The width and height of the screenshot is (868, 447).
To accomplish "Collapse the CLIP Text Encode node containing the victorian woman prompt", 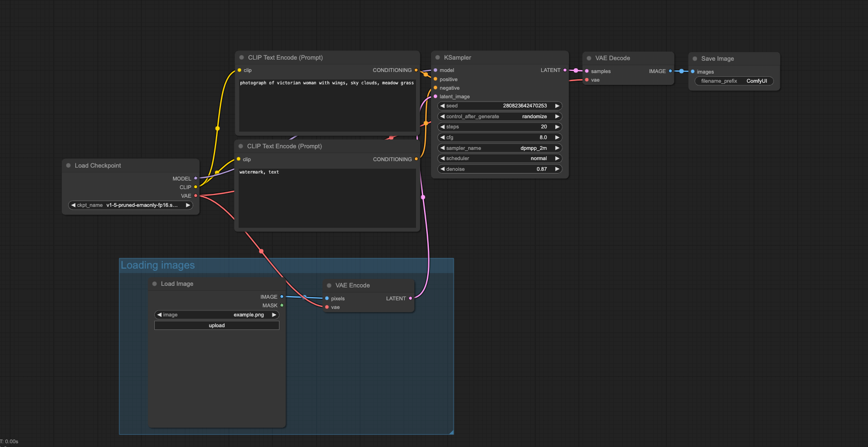I will coord(241,57).
